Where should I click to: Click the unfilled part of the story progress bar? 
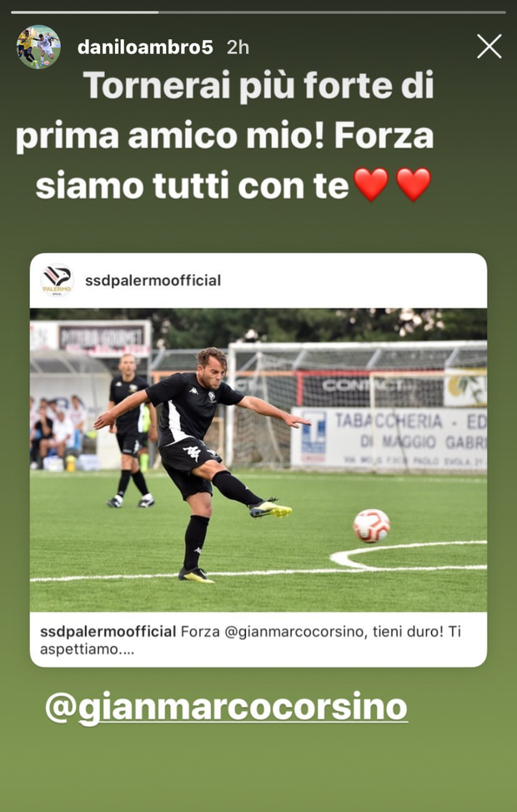[332, 12]
